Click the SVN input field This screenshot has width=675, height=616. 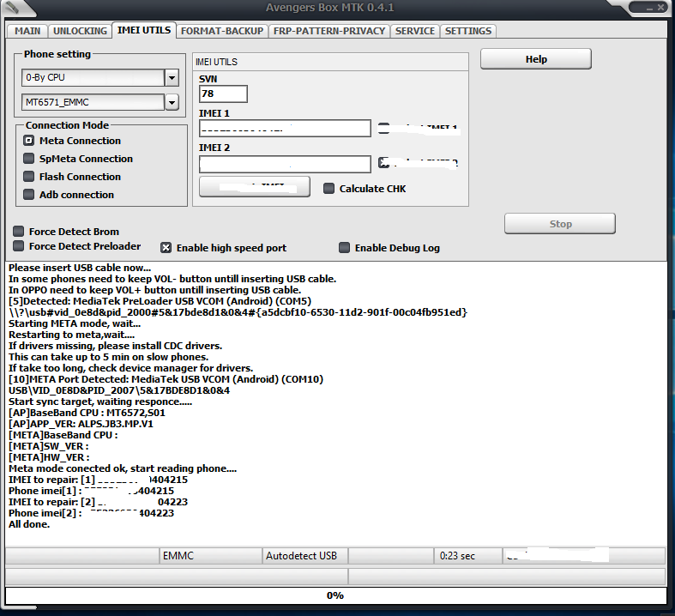[x=223, y=94]
